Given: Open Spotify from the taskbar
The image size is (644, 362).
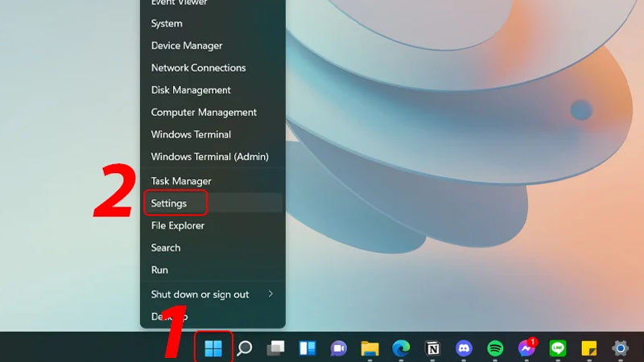Looking at the screenshot, I should 495,348.
